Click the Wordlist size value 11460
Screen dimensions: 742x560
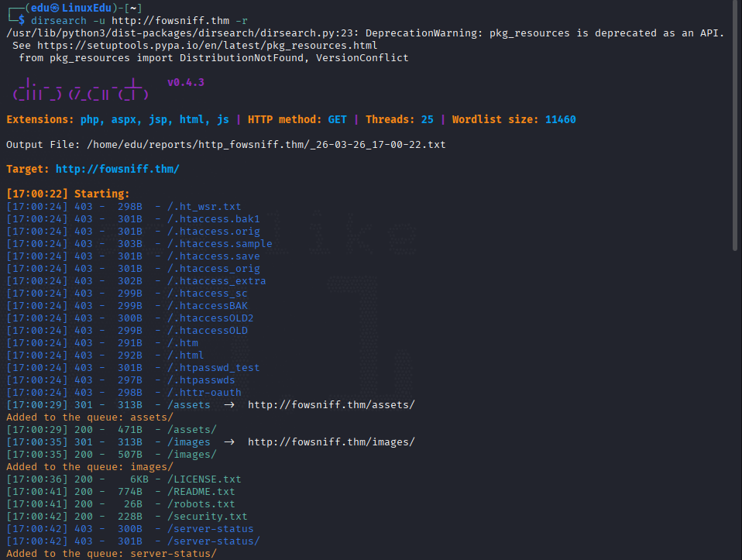(x=560, y=119)
